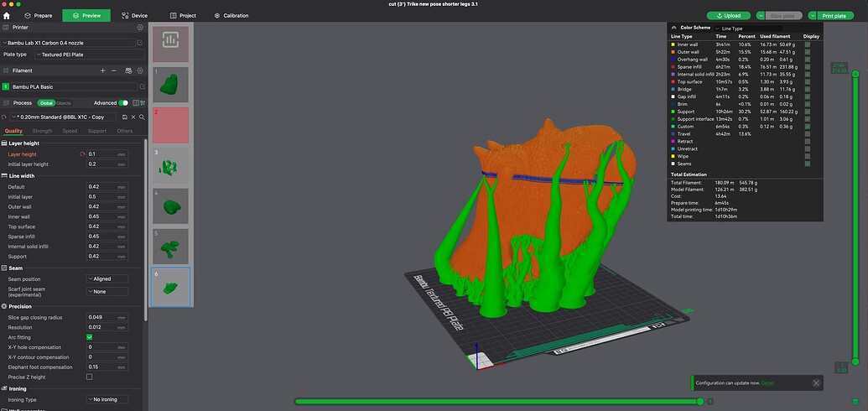Select plate 1 thumbnail

(170, 85)
